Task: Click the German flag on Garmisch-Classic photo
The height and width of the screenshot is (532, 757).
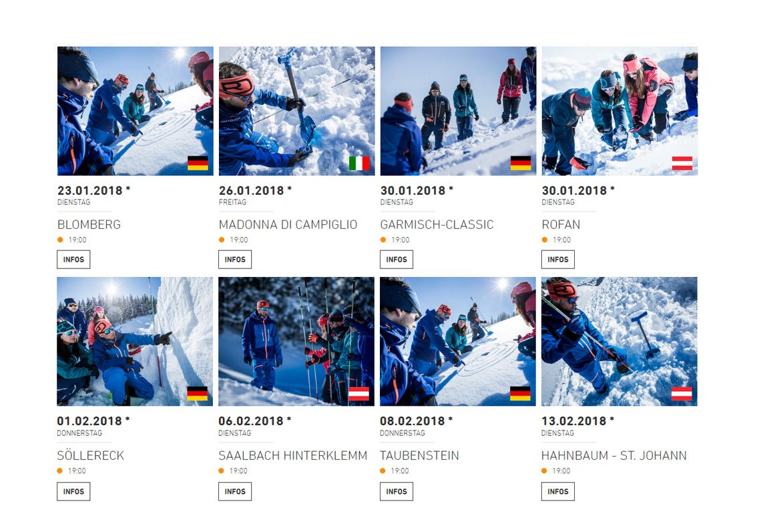Action: (521, 163)
